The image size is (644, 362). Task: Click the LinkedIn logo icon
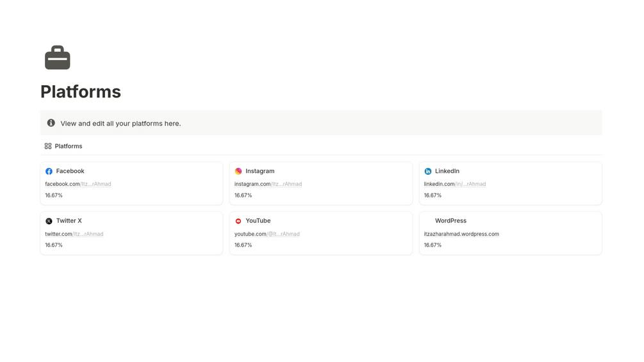428,172
